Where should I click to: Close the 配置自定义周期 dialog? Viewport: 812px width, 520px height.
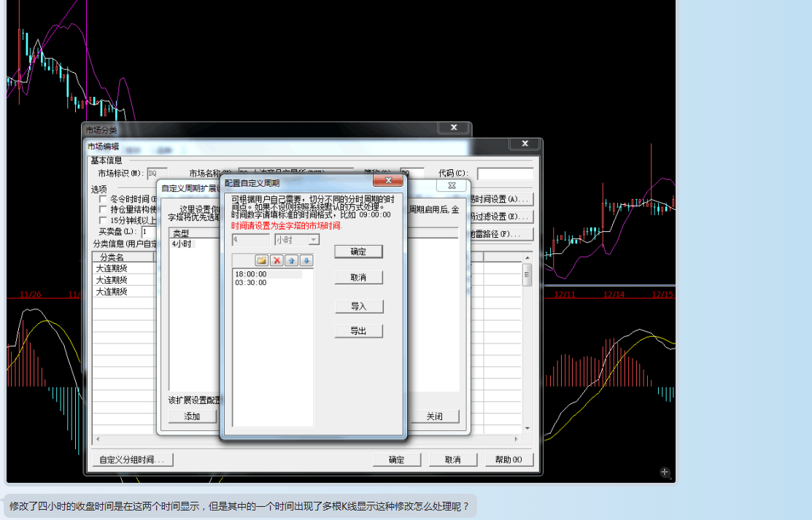[x=387, y=180]
